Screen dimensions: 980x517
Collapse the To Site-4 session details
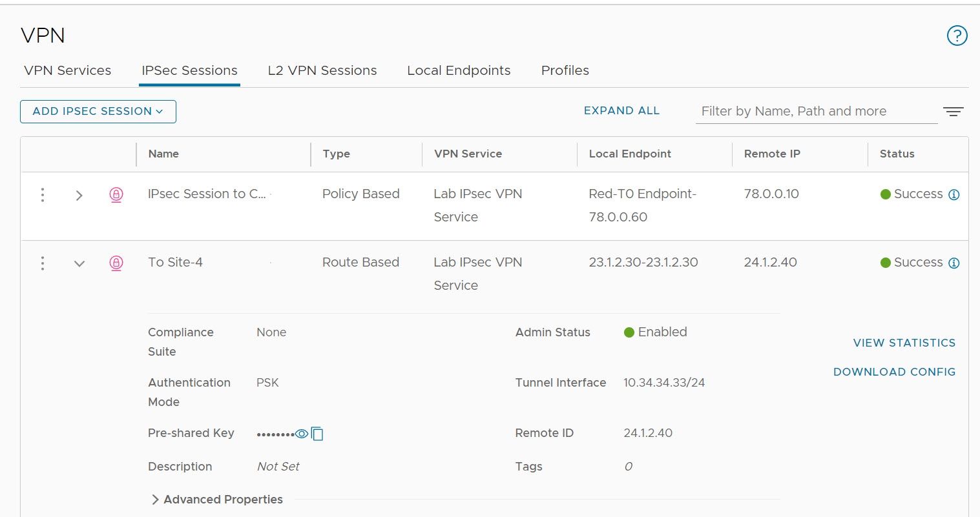coord(79,263)
